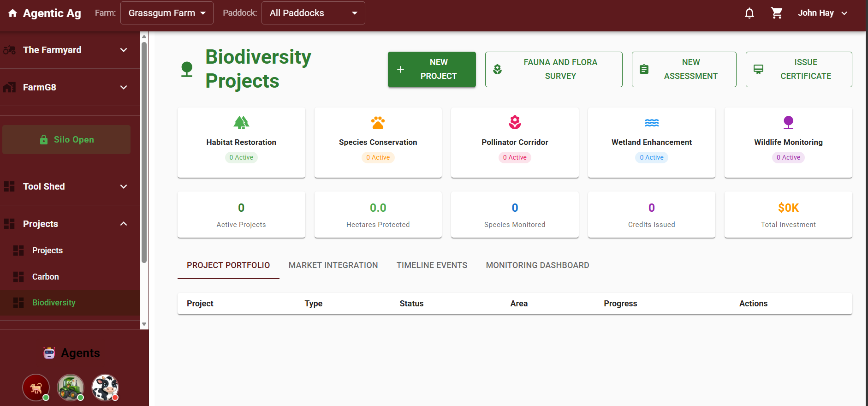Click the Species Monitored stat card
Viewport: 868px width, 406px height.
[x=515, y=215]
